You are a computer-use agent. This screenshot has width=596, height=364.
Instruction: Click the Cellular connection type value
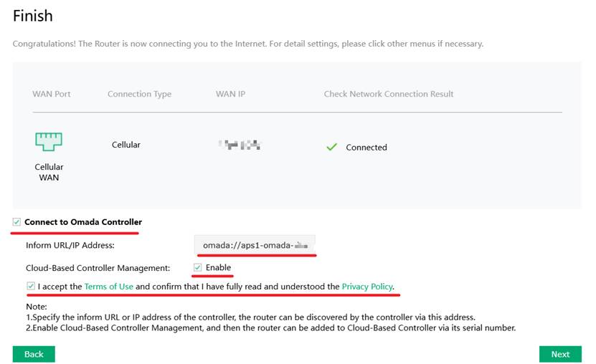(x=126, y=145)
